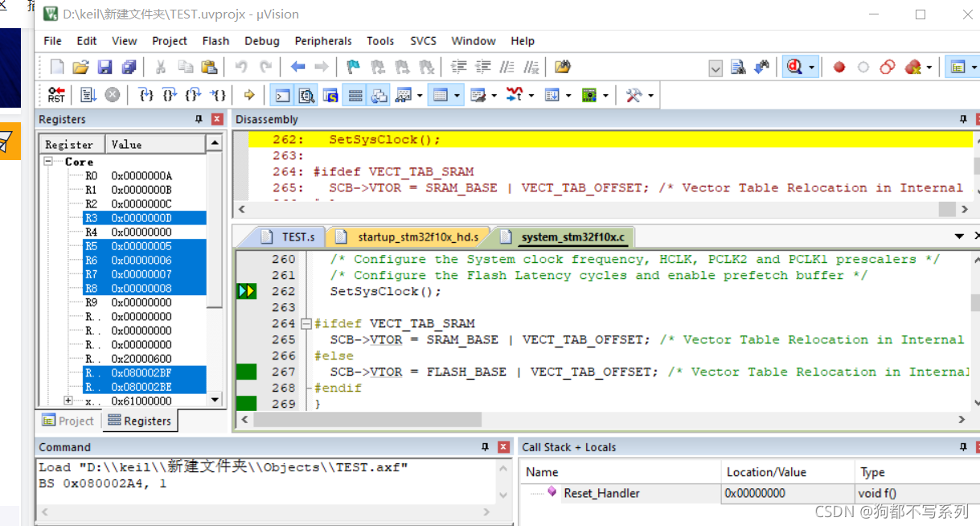
Task: Click the Disassembly horizontal scrollbar thumb
Action: coord(948,209)
